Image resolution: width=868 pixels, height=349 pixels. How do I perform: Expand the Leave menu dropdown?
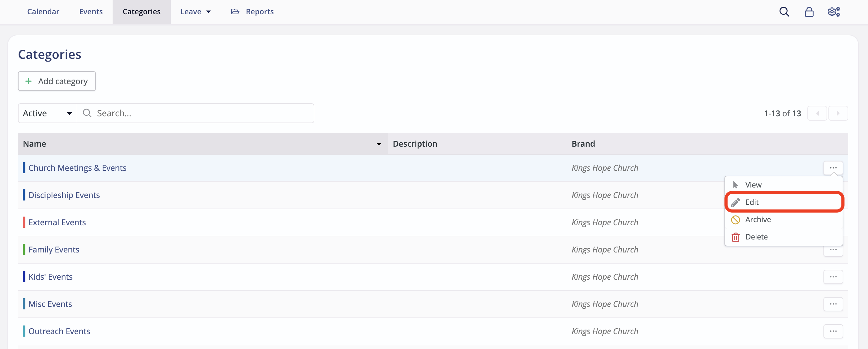click(196, 11)
